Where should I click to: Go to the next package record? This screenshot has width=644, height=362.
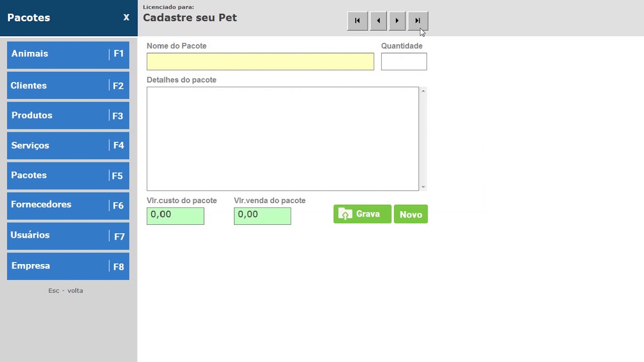pyautogui.click(x=397, y=21)
